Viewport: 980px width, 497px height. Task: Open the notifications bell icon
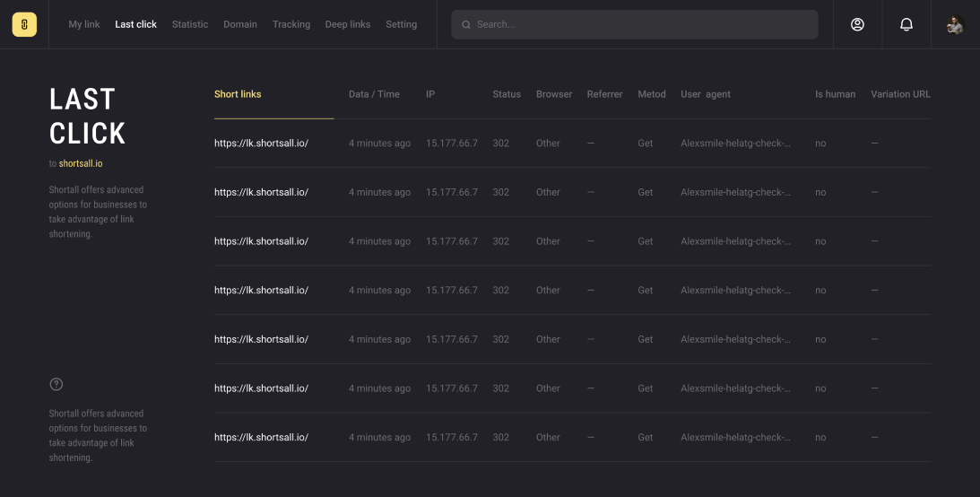[x=906, y=24]
